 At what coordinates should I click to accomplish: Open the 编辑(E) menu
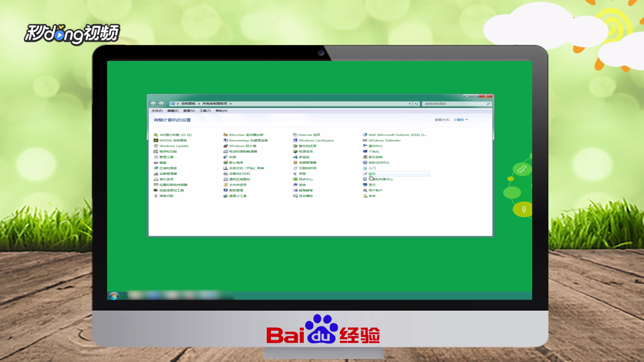pos(173,111)
